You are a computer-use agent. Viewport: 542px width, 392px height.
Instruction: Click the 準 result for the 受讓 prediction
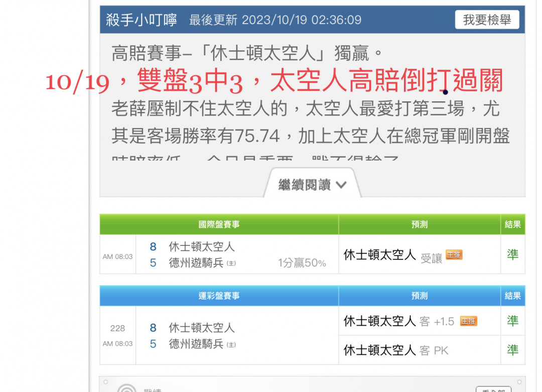click(512, 254)
